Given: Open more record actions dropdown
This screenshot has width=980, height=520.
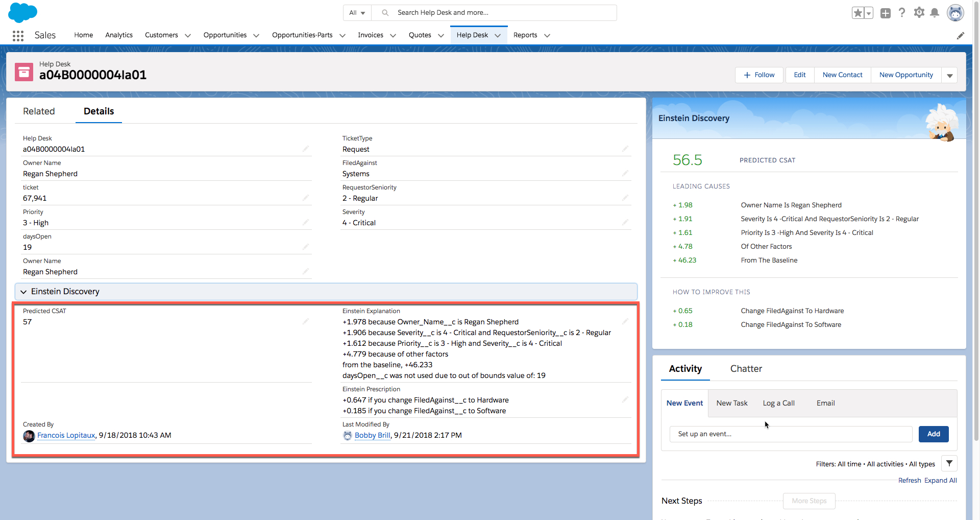Looking at the screenshot, I should coord(950,75).
